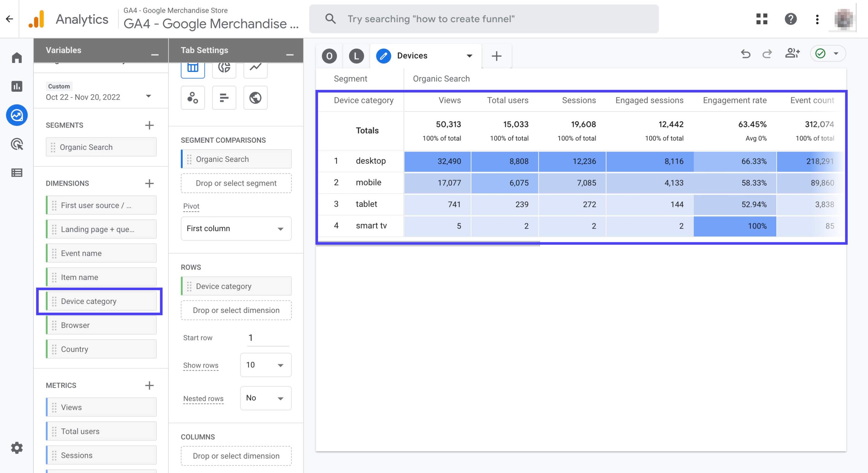
Task: Click the plus icon to add segment
Action: coord(149,125)
